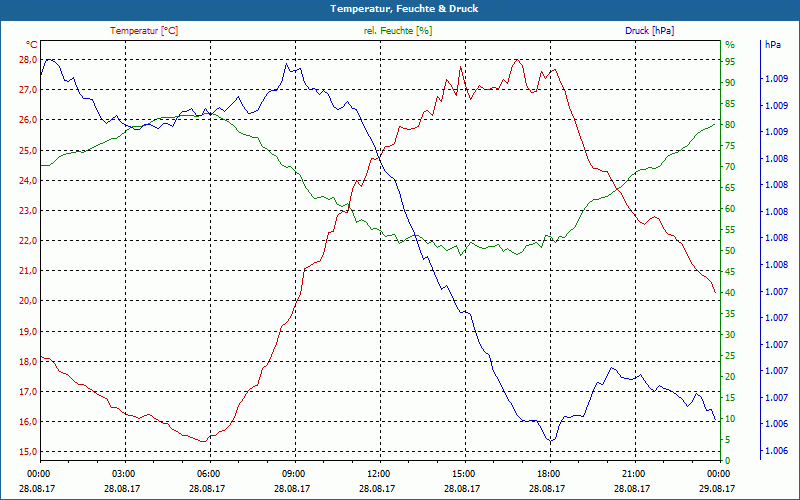The height and width of the screenshot is (500, 800).
Task: Click the '35' humidity axis value
Action: pos(730,314)
